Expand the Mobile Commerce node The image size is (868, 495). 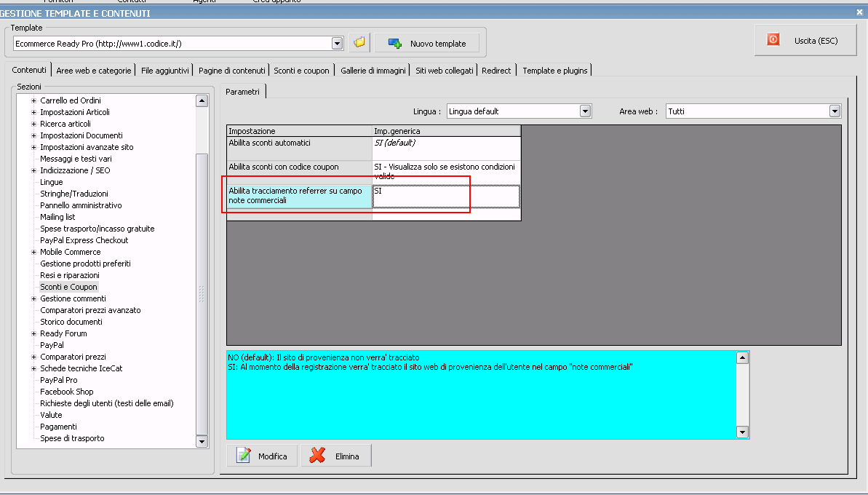click(33, 252)
